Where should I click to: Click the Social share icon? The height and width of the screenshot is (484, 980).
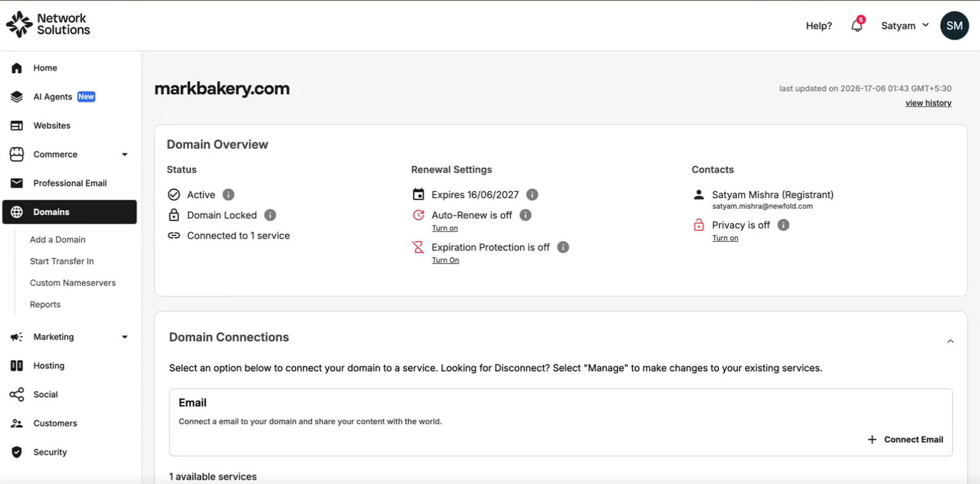(x=17, y=394)
